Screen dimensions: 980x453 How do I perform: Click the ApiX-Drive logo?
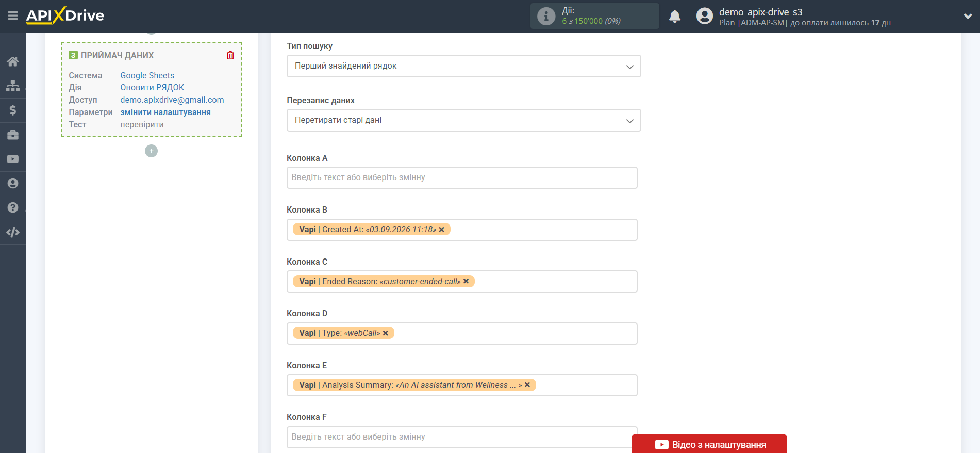[65, 15]
